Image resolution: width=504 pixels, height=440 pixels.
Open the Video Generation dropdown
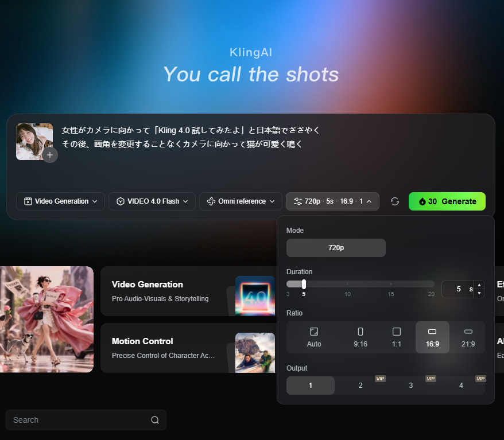pos(60,201)
